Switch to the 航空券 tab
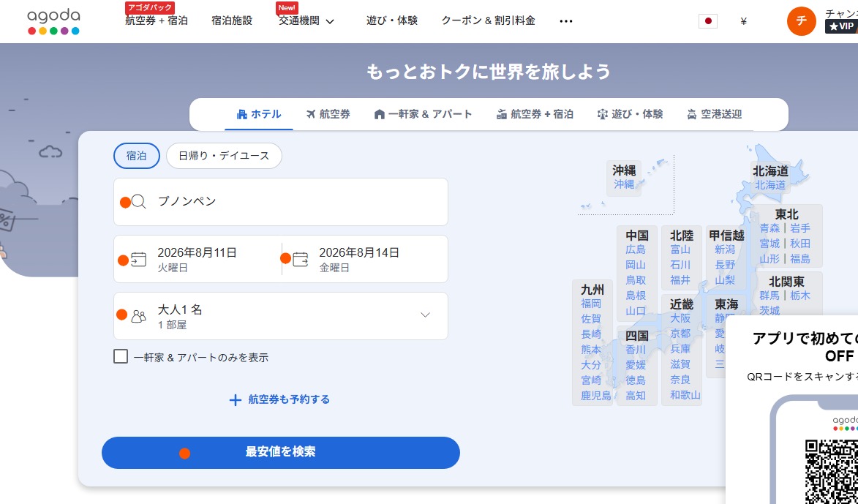 (328, 114)
